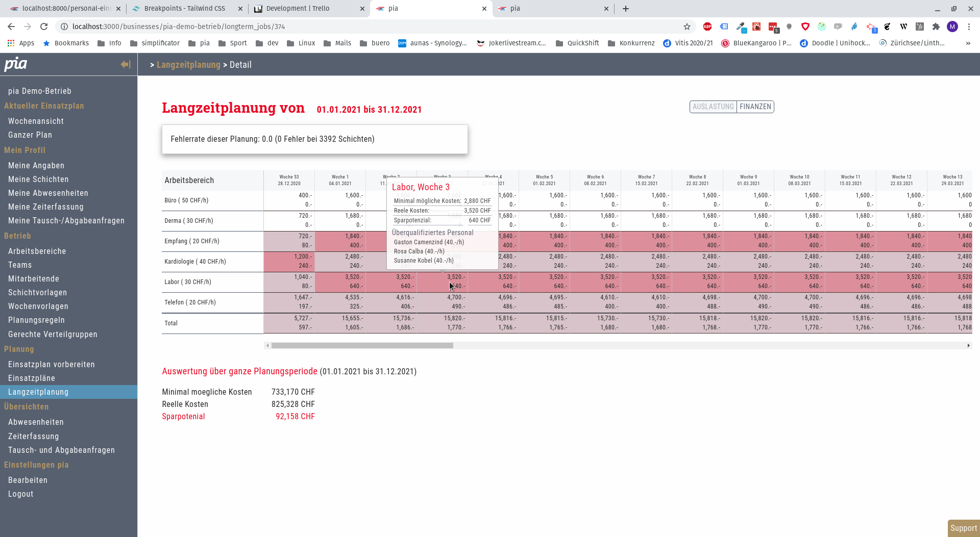
Task: Click Telefon row label
Action: click(190, 302)
